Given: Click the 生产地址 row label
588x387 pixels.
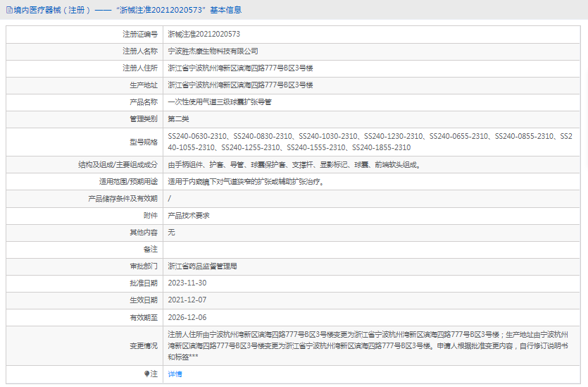Looking at the screenshot, I should (x=144, y=85).
